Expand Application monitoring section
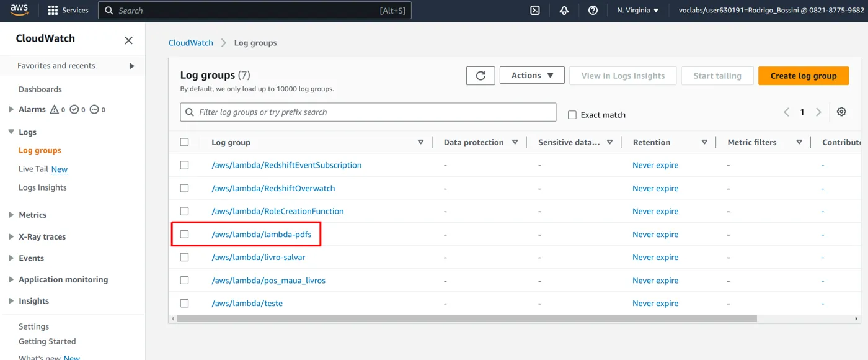The width and height of the screenshot is (868, 360). tap(11, 279)
